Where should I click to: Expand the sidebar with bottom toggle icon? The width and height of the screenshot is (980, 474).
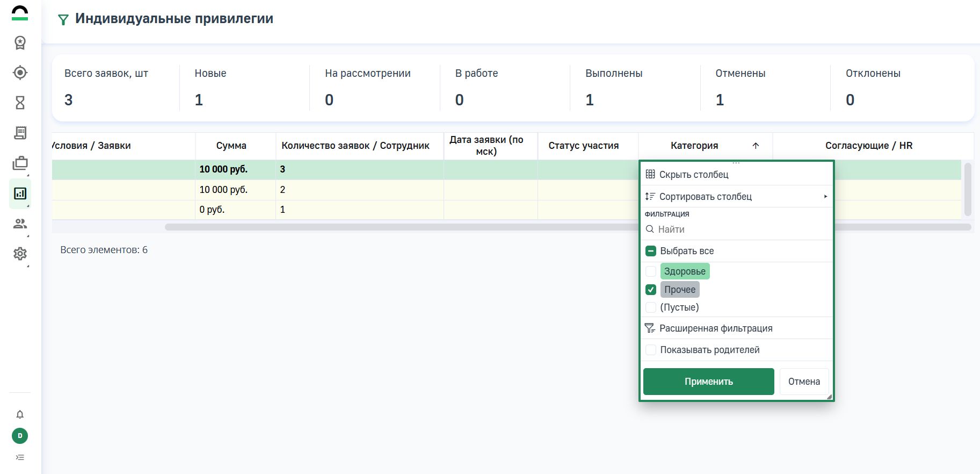click(20, 457)
